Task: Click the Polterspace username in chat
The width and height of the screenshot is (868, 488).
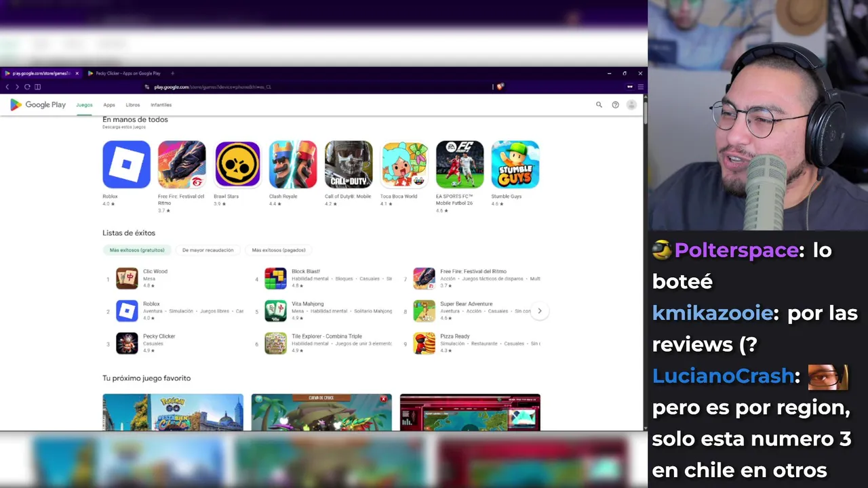Action: click(736, 250)
